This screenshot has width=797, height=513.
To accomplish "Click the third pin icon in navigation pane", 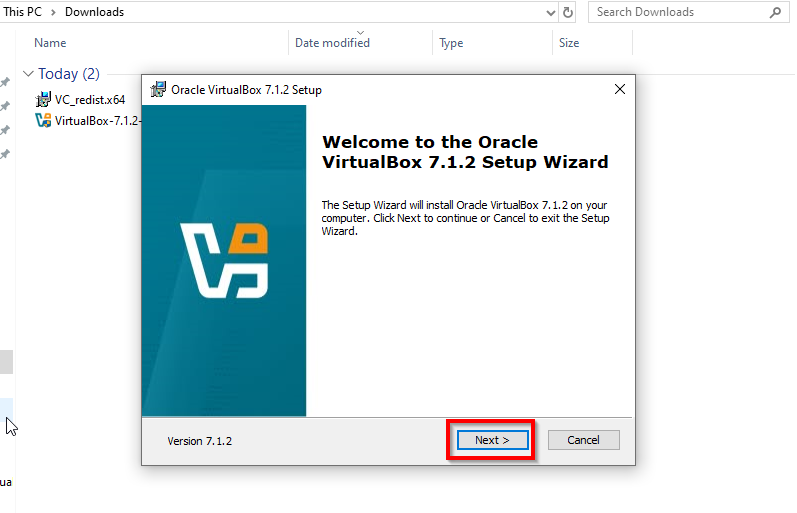I will coord(5,130).
